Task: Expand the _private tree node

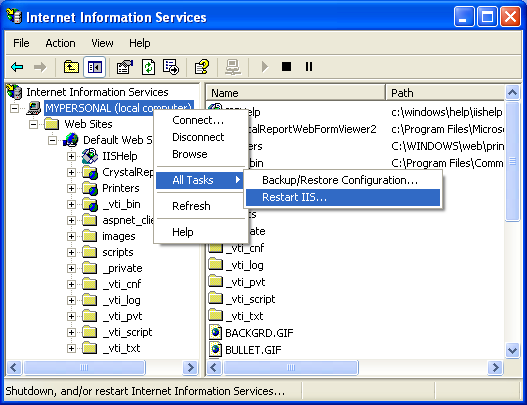Action: pyautogui.click(x=71, y=268)
